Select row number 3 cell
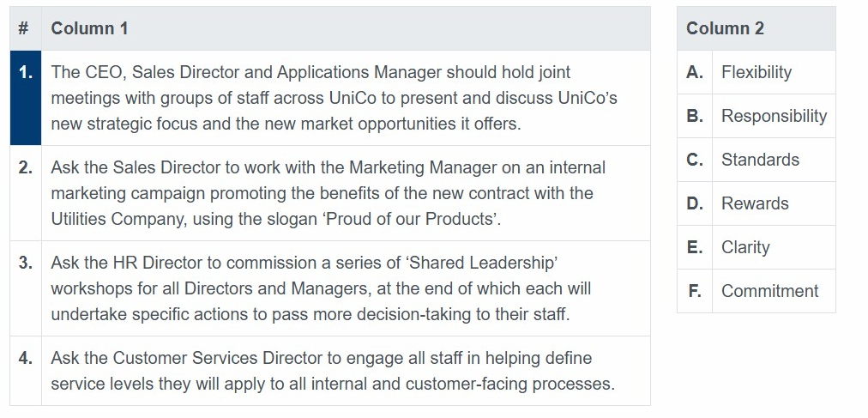This screenshot has height=418, width=868. click(26, 288)
